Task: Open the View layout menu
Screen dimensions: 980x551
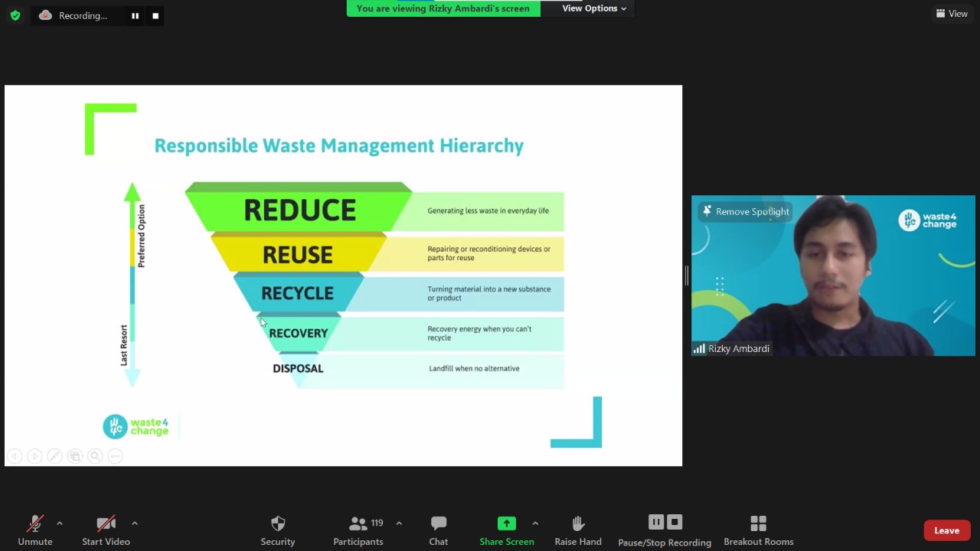Action: click(952, 14)
